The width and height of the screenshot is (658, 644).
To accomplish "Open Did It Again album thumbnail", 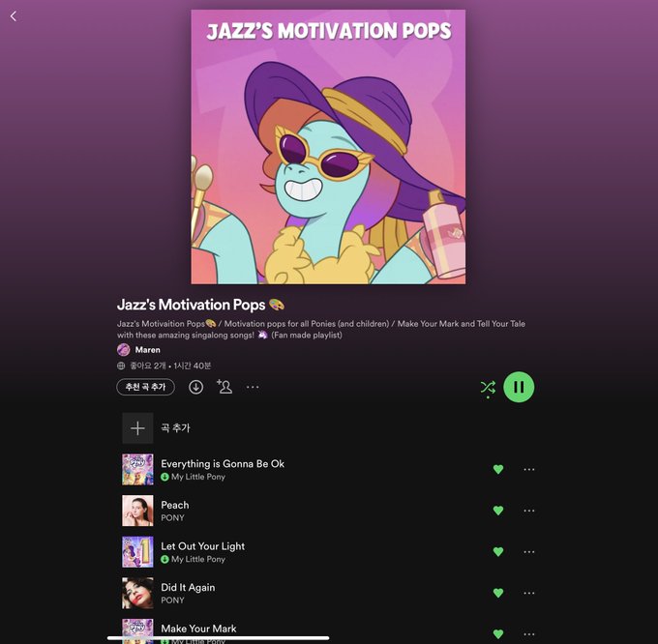I will 137,593.
